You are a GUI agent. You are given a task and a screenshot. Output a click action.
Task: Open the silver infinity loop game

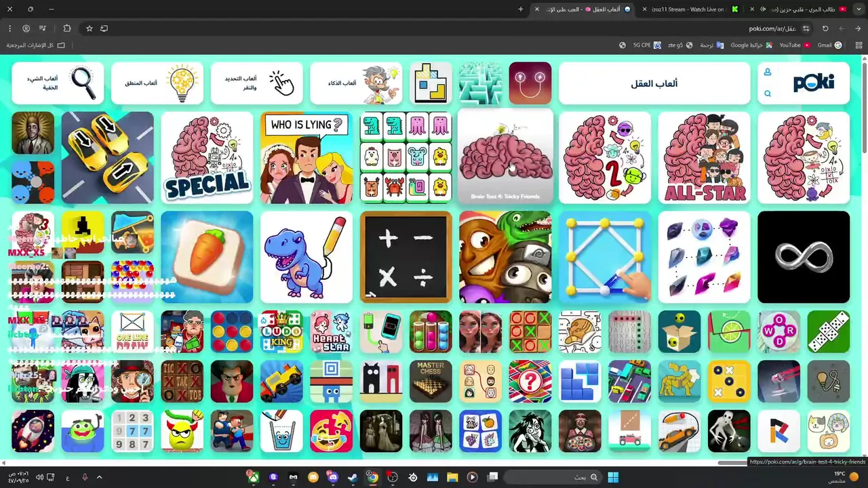click(x=804, y=257)
